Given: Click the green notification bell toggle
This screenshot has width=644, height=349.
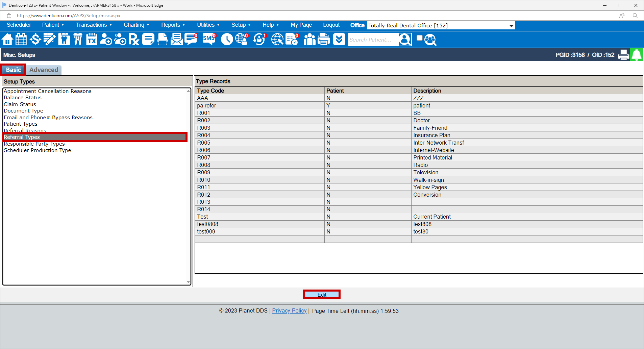Looking at the screenshot, I should [x=637, y=55].
